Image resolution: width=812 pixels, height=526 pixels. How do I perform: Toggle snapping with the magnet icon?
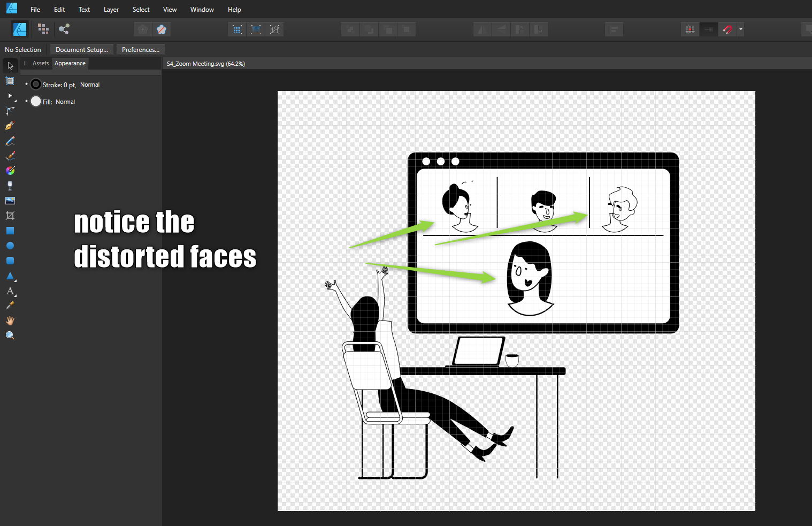[727, 29]
